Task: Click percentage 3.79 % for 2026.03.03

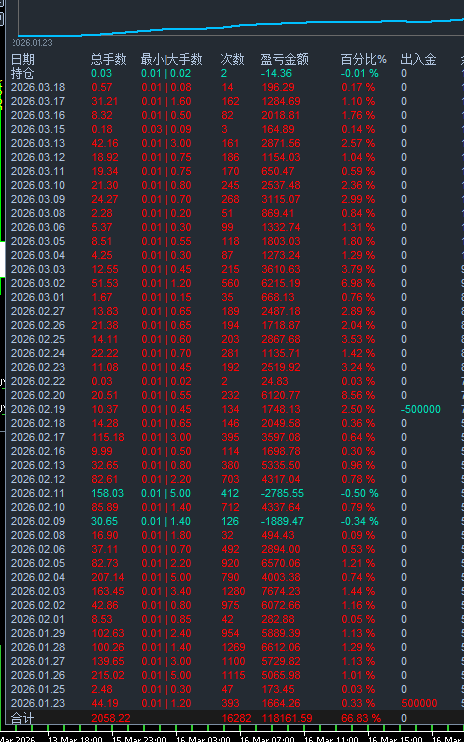Action: point(358,269)
